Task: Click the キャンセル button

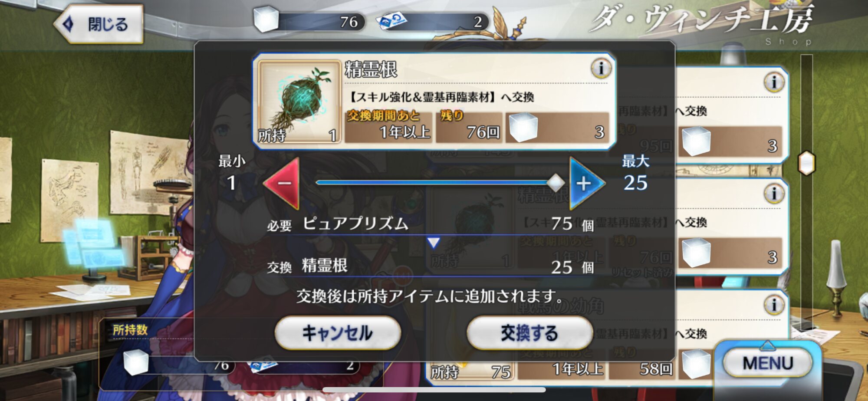Action: (x=337, y=333)
